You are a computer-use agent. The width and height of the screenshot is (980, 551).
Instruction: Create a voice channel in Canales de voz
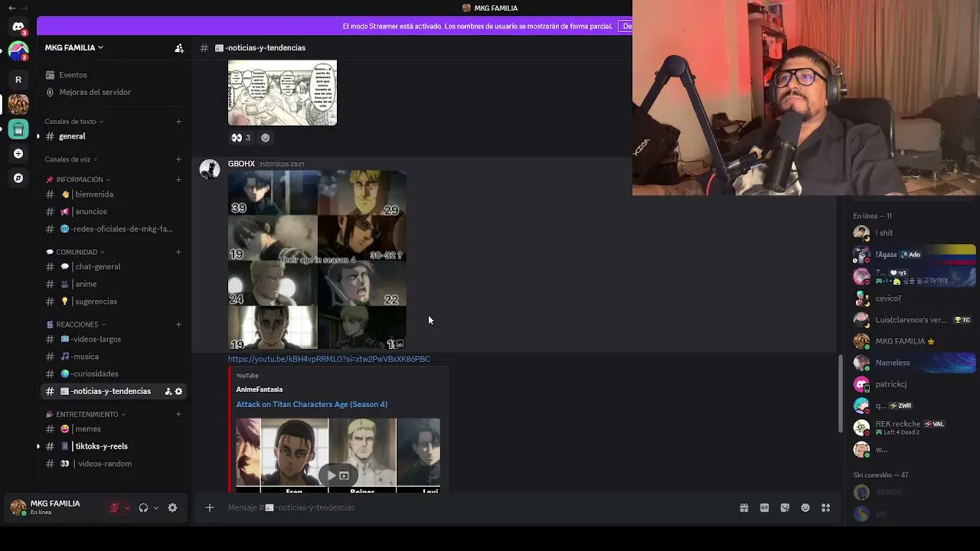(178, 159)
